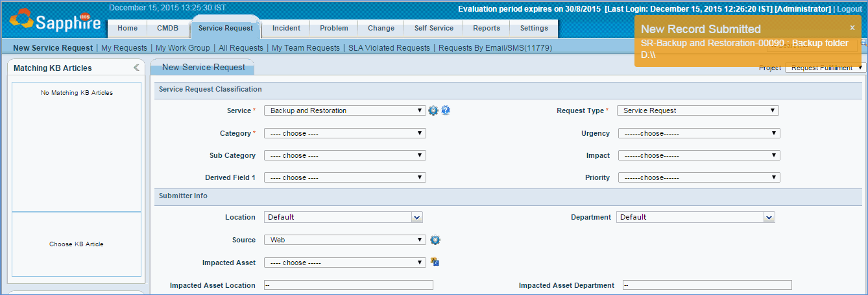
Task: Open the Location combo box arrow
Action: click(416, 218)
